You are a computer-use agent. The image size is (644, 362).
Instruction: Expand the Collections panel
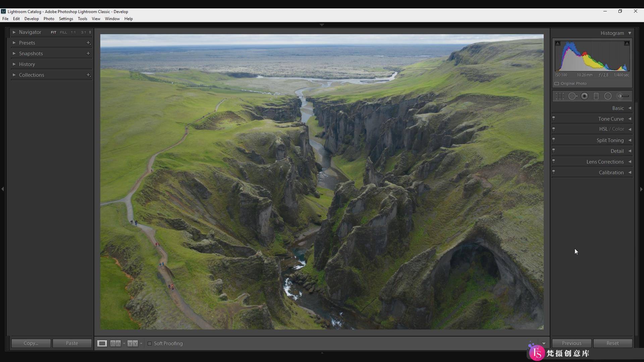click(x=14, y=75)
